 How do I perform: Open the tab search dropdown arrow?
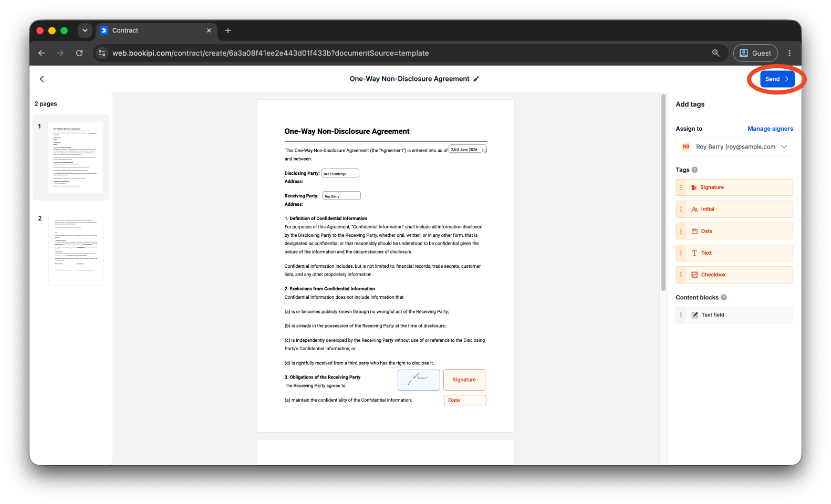tap(85, 30)
